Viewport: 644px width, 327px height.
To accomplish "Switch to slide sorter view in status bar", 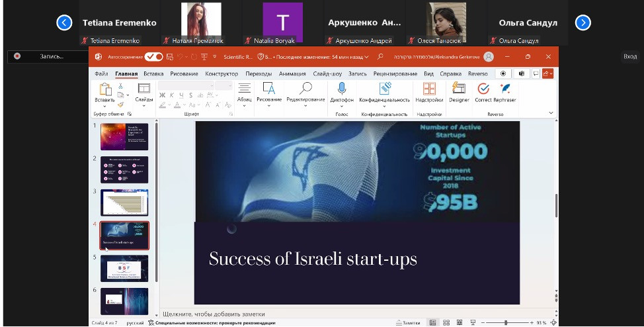I will coord(447,322).
